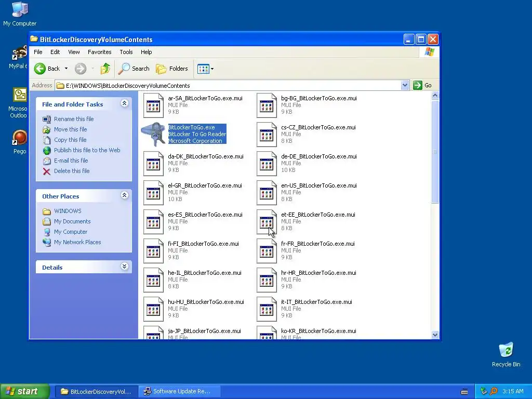The height and width of the screenshot is (399, 532).
Task: Select the fr-FR_BitLockerToGo.exe.mui file icon
Action: point(267,251)
